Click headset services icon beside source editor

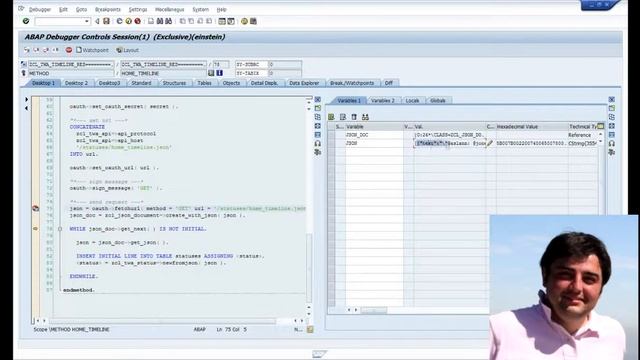click(x=318, y=144)
